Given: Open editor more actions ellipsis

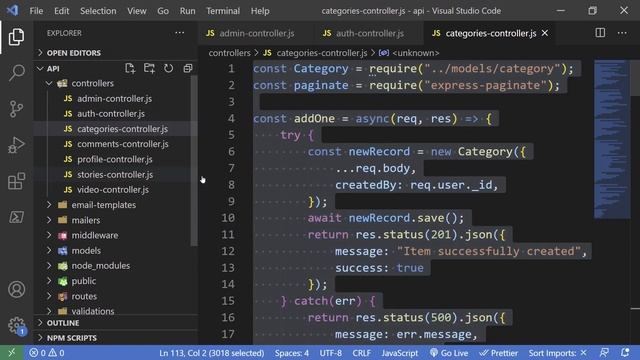Looking at the screenshot, I should tap(622, 33).
